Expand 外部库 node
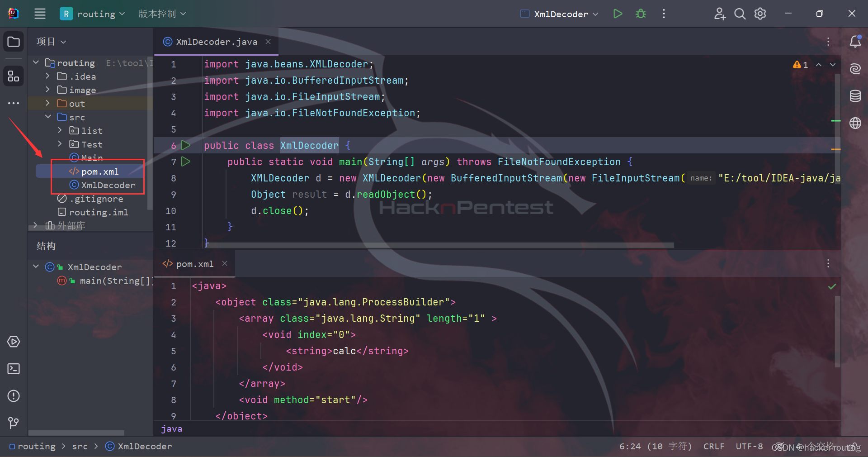868x457 pixels. [x=36, y=225]
